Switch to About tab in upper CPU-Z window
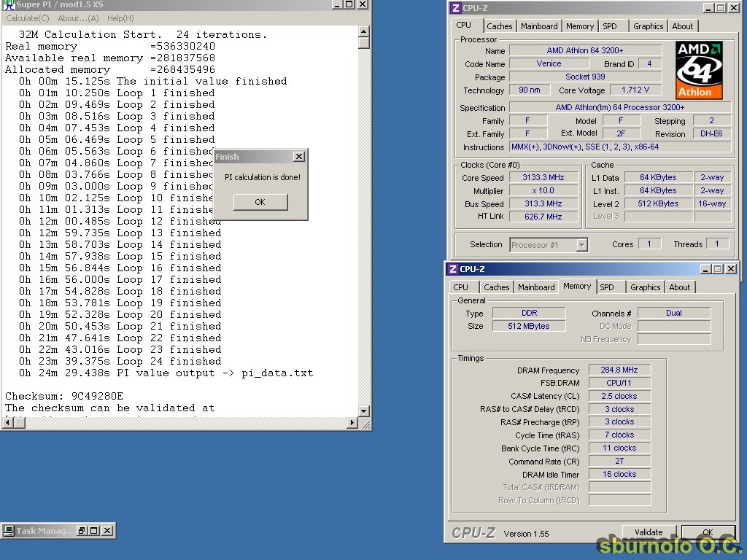 tap(682, 26)
